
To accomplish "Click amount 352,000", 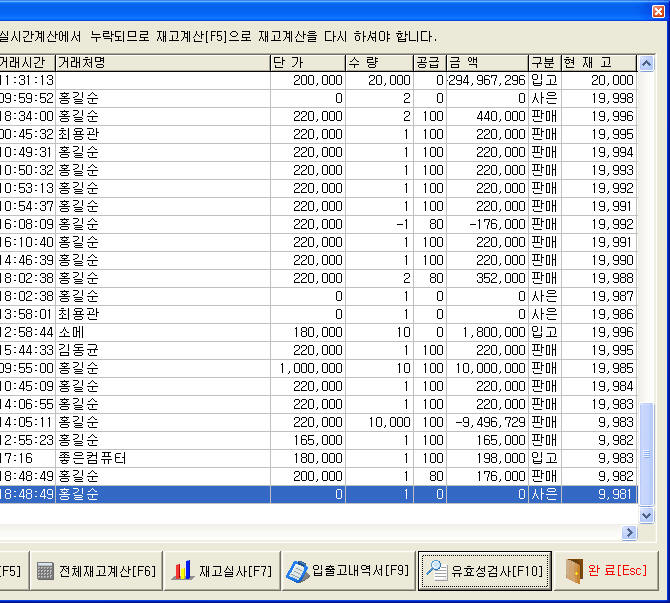I will [500, 278].
